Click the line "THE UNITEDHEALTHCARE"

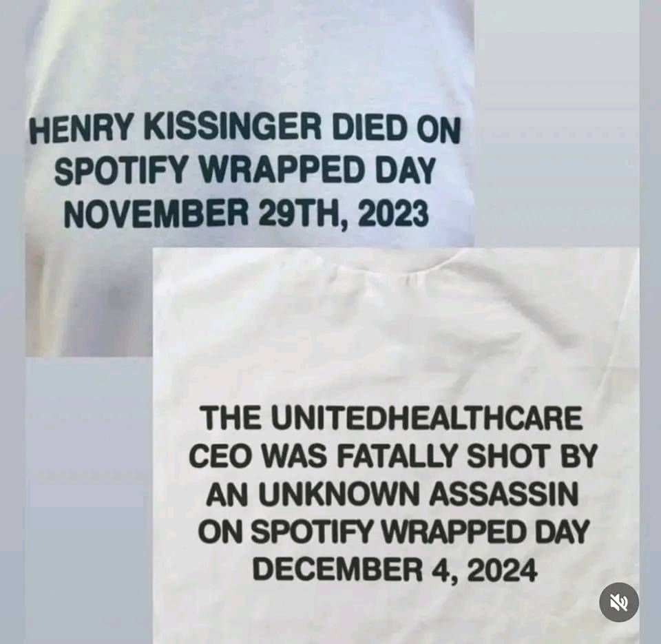[x=392, y=419]
